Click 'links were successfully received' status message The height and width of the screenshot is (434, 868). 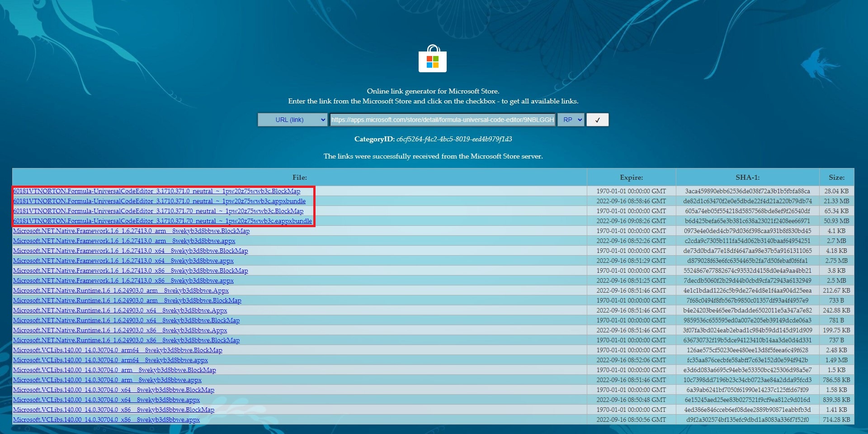pyautogui.click(x=433, y=156)
